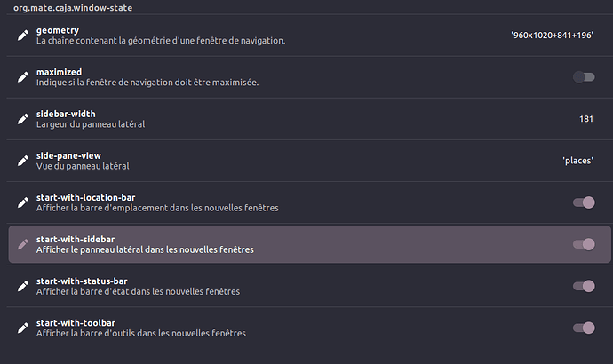Image resolution: width=613 pixels, height=364 pixels.
Task: Click pencil icon for start-with-location-bar
Action: pyautogui.click(x=23, y=202)
